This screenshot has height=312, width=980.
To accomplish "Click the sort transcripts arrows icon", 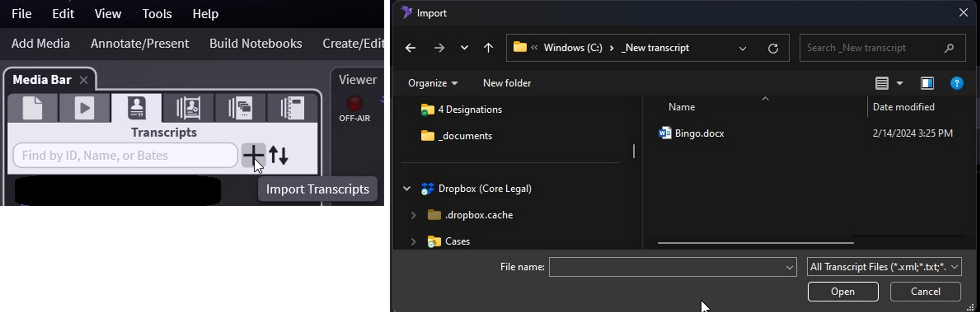I will [x=279, y=155].
